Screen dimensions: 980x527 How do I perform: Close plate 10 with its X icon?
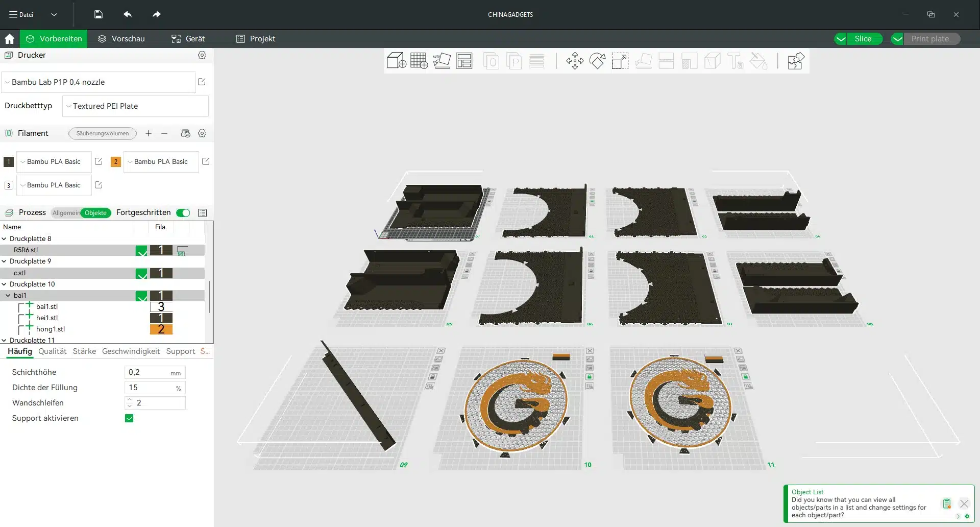click(590, 351)
